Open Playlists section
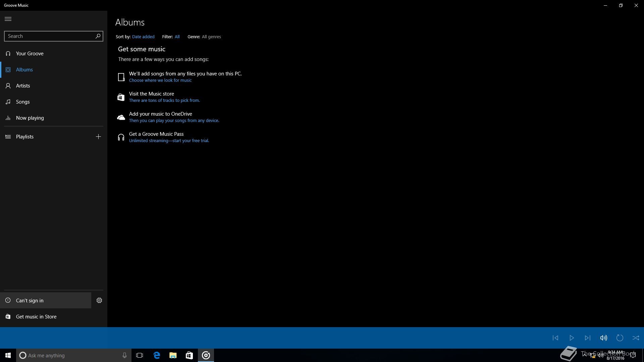Screen dimensions: 644x362 click(45, 137)
